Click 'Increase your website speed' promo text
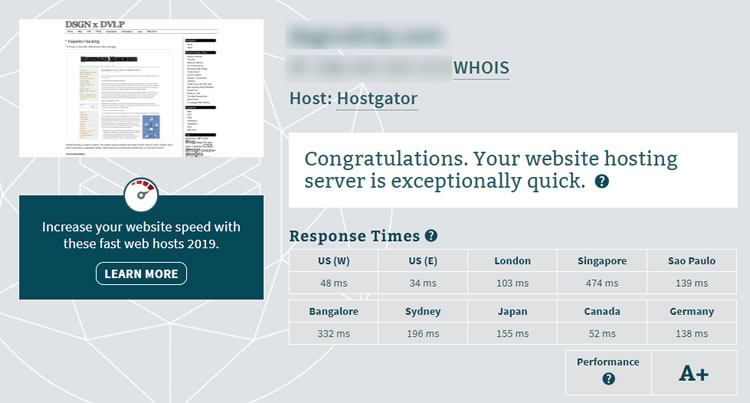The width and height of the screenshot is (750, 403). pos(141,235)
